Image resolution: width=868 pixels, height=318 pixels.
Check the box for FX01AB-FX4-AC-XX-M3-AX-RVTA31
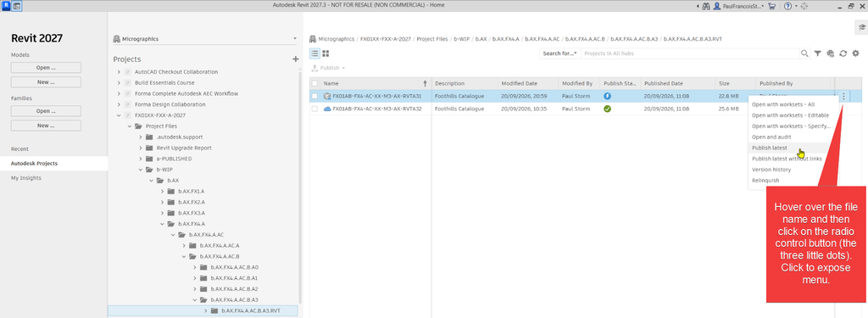click(314, 97)
